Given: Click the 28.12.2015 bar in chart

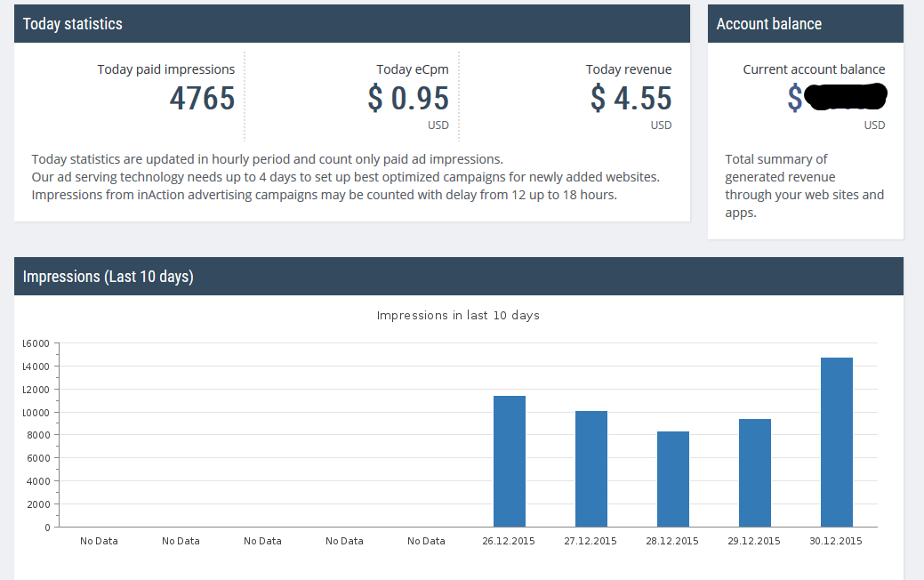Looking at the screenshot, I should tap(672, 479).
